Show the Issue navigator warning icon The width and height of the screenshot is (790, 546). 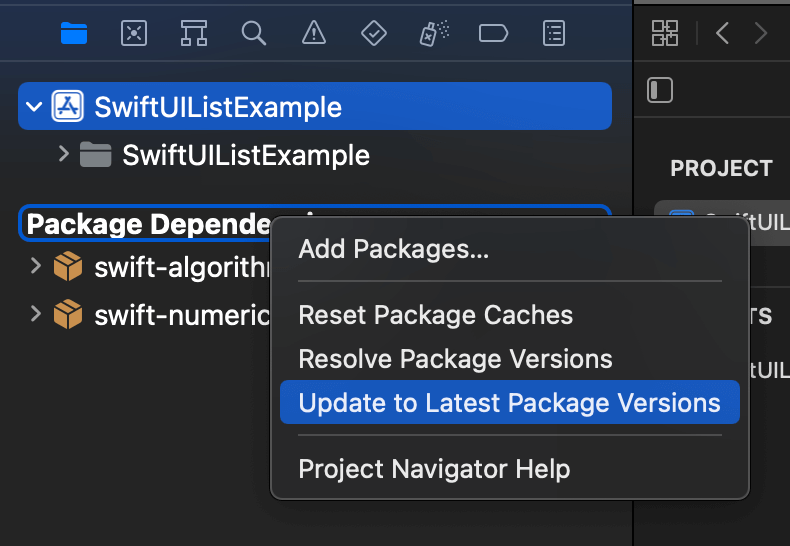pyautogui.click(x=314, y=33)
